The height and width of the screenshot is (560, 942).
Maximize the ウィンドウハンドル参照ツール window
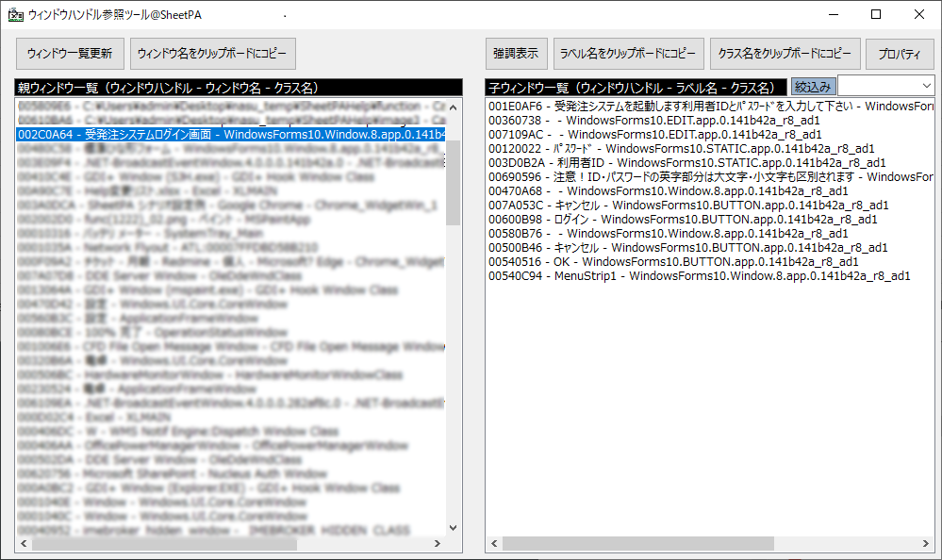[876, 14]
